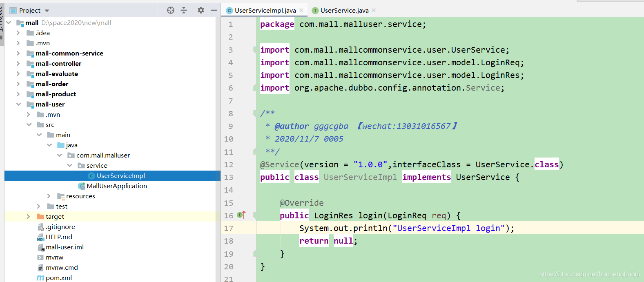Close the UserServiceImpl.java tab
The width and height of the screenshot is (644, 282).
pos(301,10)
